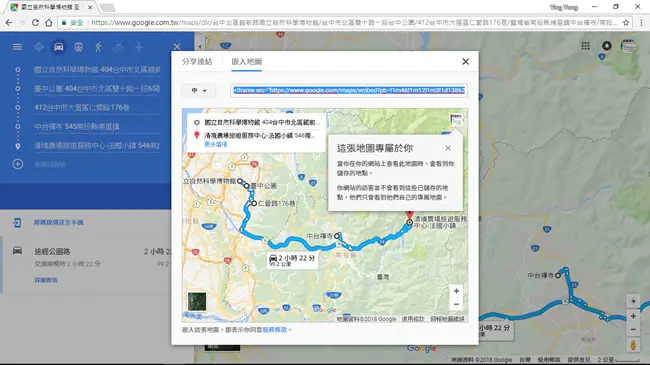
Task: Reload the page in Chrome
Action: tap(35, 22)
